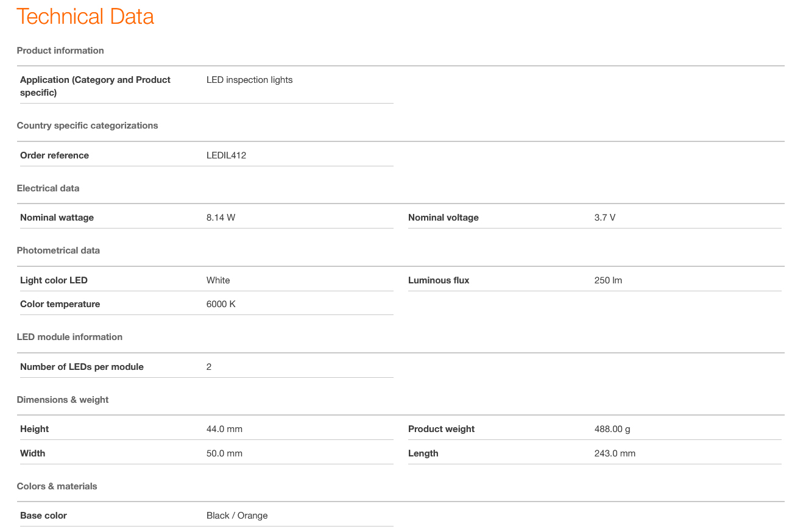
Task: Select the 6000 K color temperature value
Action: point(221,304)
